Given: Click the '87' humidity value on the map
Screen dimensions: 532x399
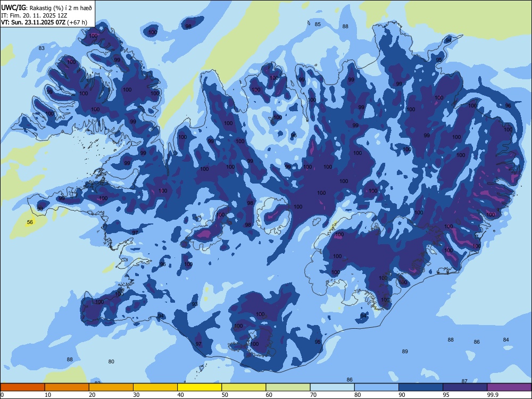Looking at the screenshot, I should 464,381.
